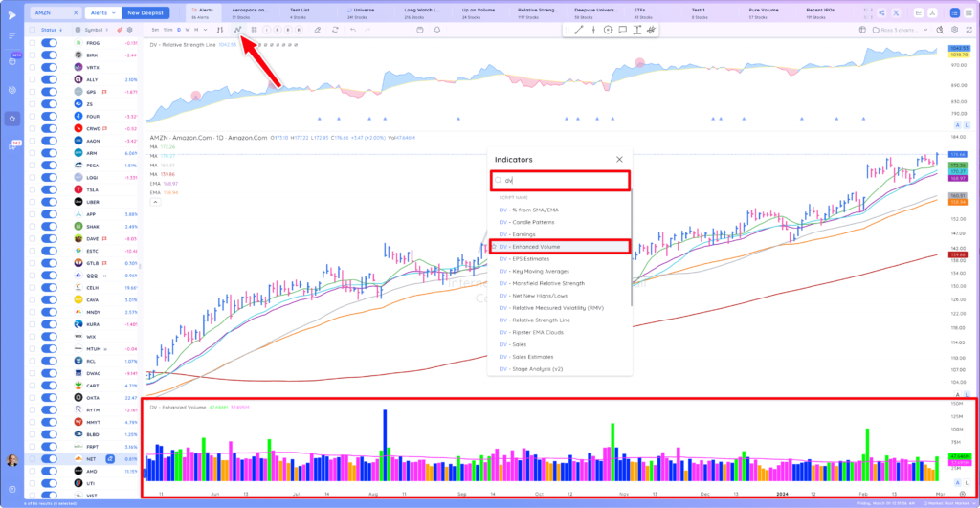
Task: Click the bar chart style icon
Action: click(x=220, y=30)
